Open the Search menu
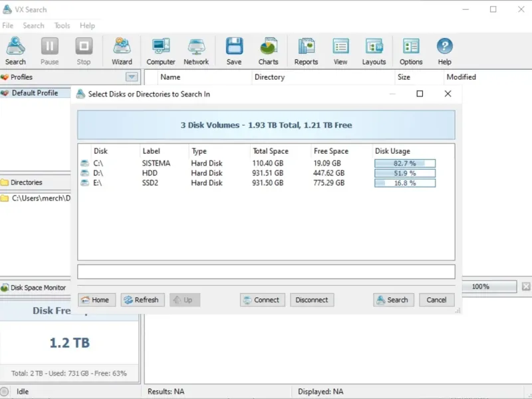532x399 pixels. [x=33, y=26]
